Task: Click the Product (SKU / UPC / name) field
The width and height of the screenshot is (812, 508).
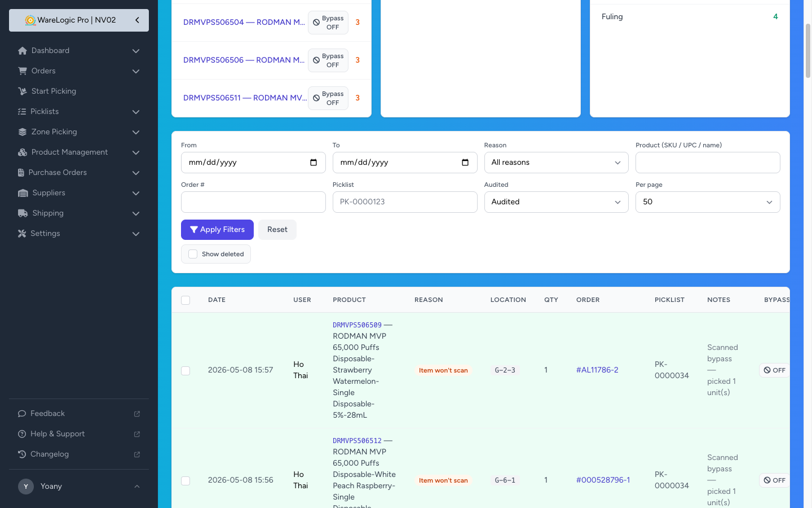Action: click(708, 163)
